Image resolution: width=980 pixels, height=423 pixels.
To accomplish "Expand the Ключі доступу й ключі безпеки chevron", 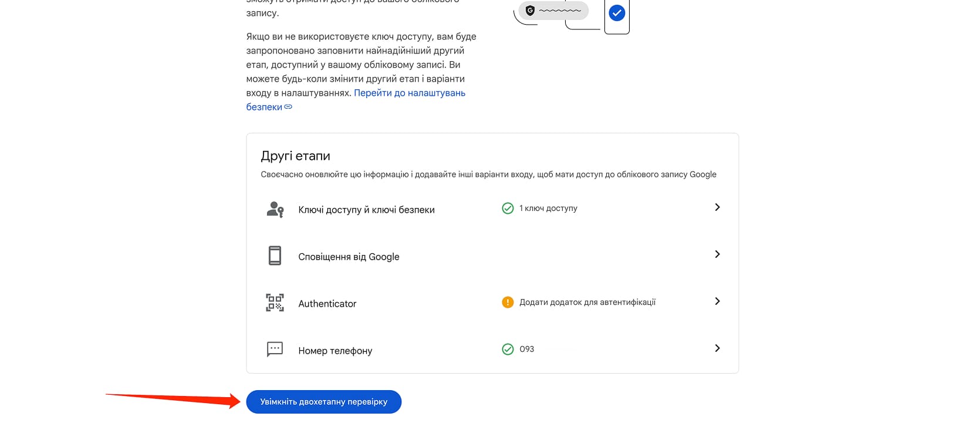I will tap(717, 207).
